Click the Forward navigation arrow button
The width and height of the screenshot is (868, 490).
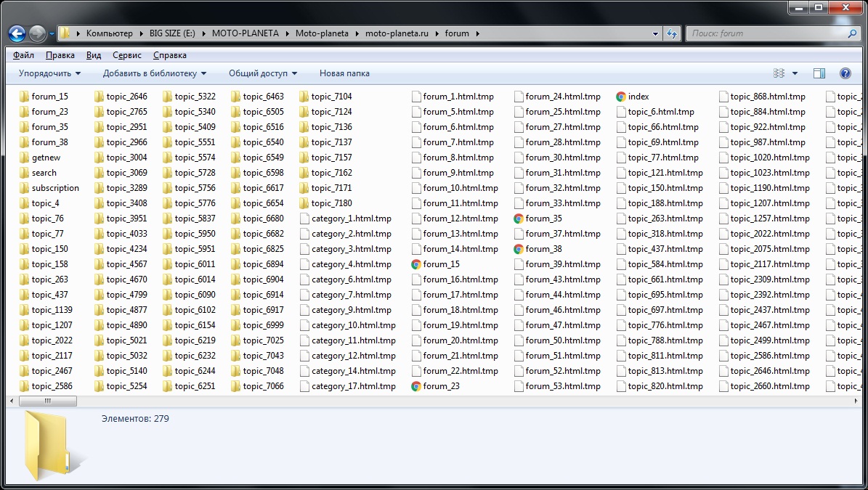pyautogui.click(x=37, y=33)
